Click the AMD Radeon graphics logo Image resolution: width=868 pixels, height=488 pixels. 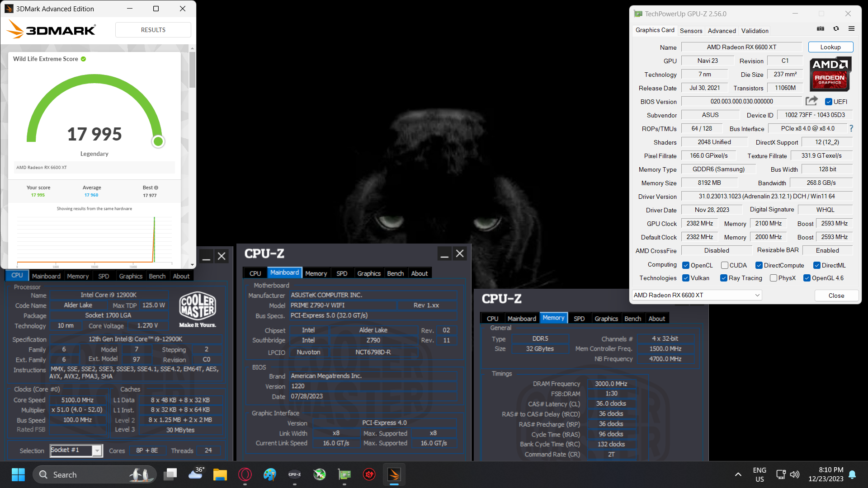point(830,74)
